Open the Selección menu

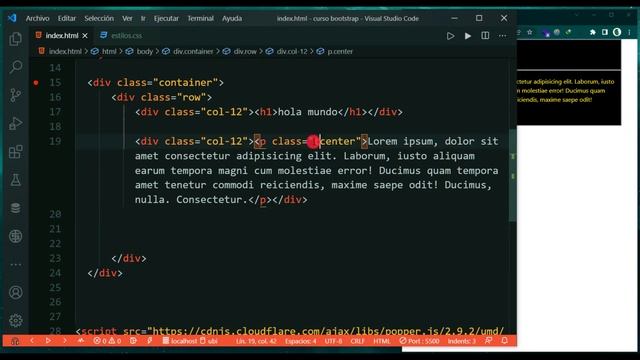point(99,18)
